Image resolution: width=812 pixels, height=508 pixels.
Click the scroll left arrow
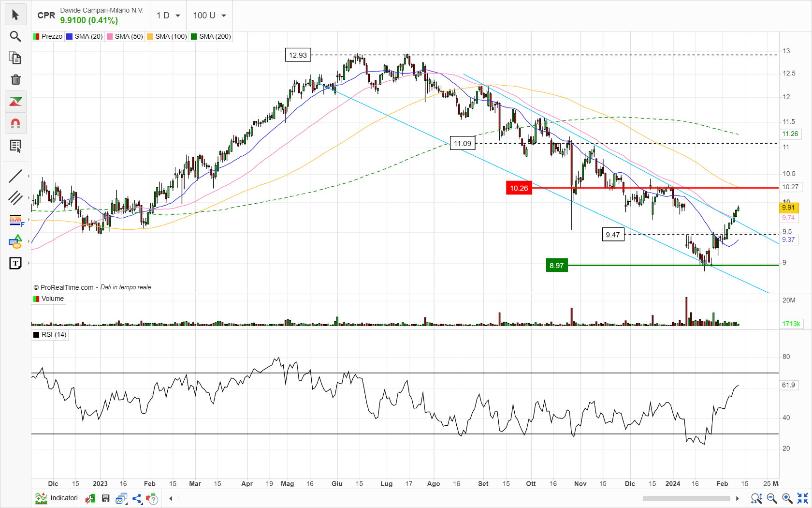(x=171, y=498)
